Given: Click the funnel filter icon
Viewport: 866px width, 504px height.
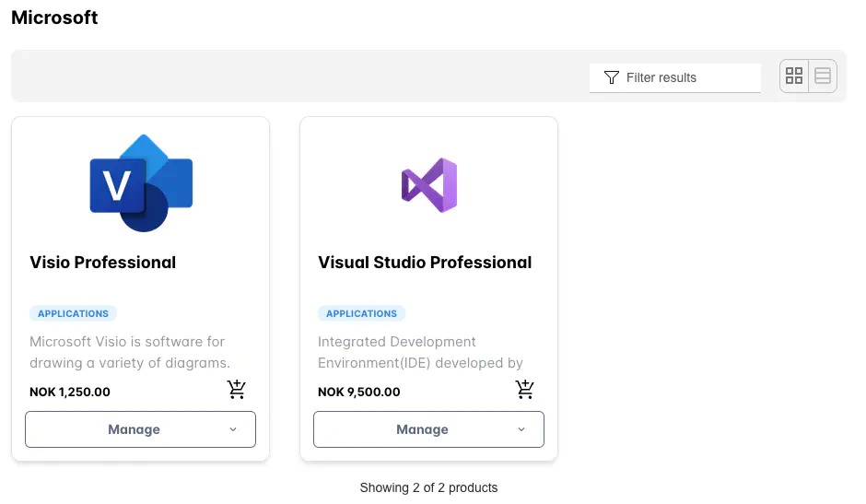Looking at the screenshot, I should [611, 77].
